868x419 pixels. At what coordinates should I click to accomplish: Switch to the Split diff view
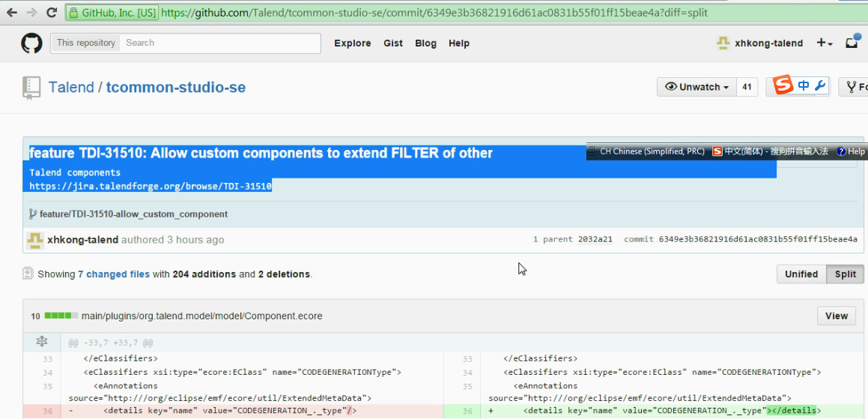click(846, 274)
